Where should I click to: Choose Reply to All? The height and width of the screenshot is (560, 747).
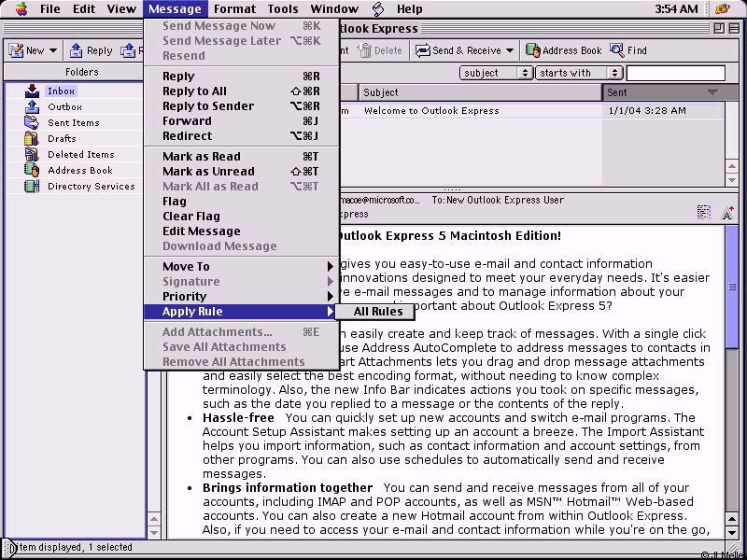pos(242,91)
